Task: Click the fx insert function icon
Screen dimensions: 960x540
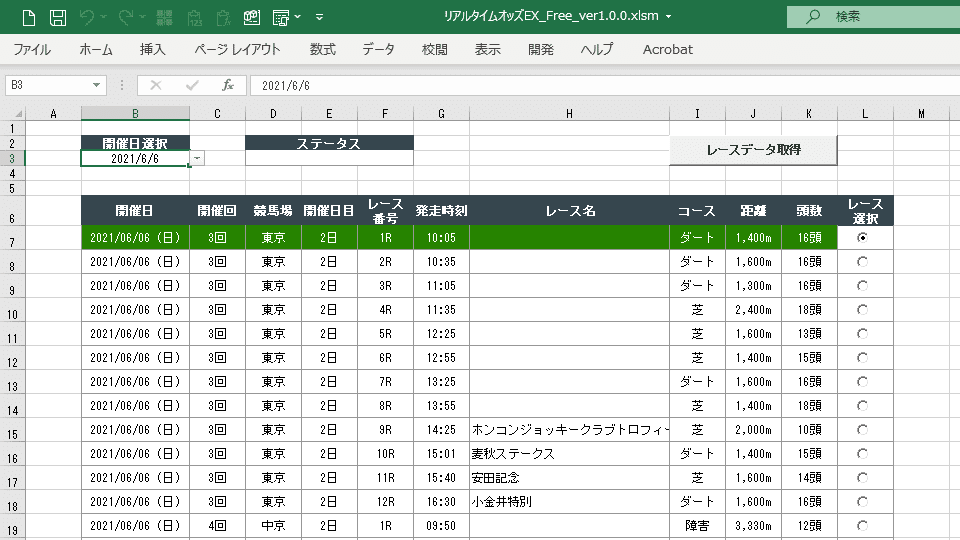Action: pyautogui.click(x=228, y=85)
